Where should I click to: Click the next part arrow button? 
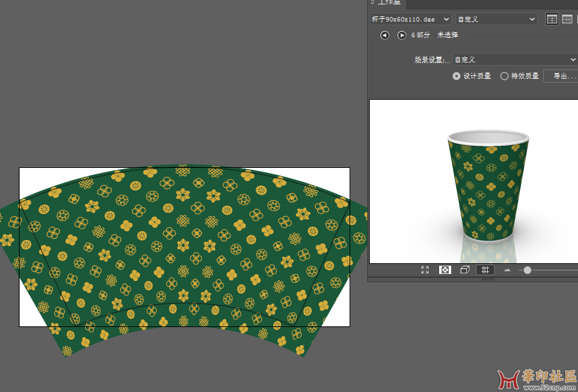(401, 35)
